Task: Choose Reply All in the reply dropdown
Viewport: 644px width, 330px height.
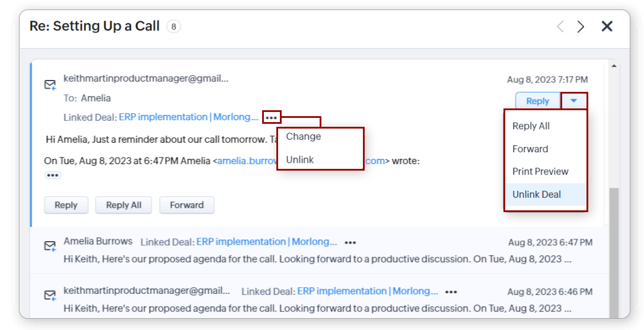Action: coord(531,126)
